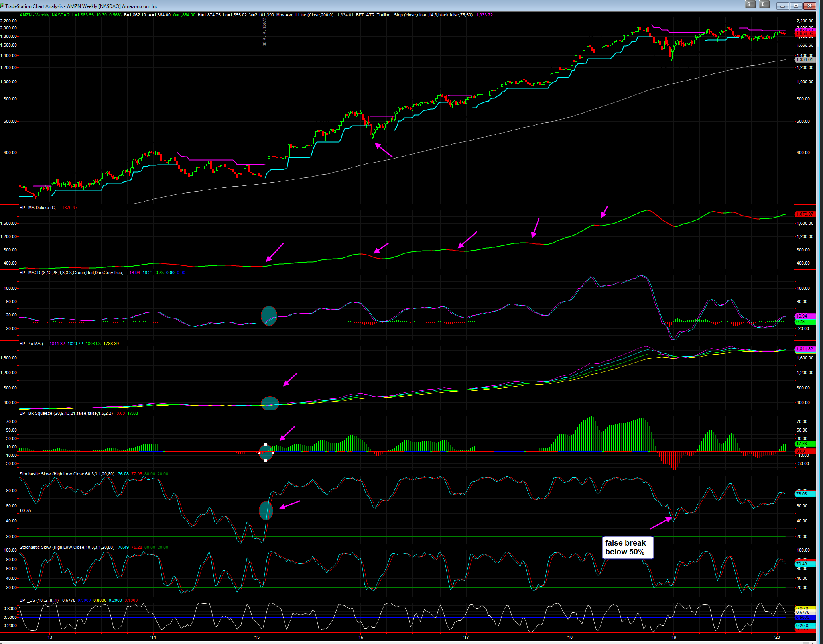Click the cyan 76.08 Stochastic axis marker
The image size is (823, 644).
pyautogui.click(x=805, y=494)
